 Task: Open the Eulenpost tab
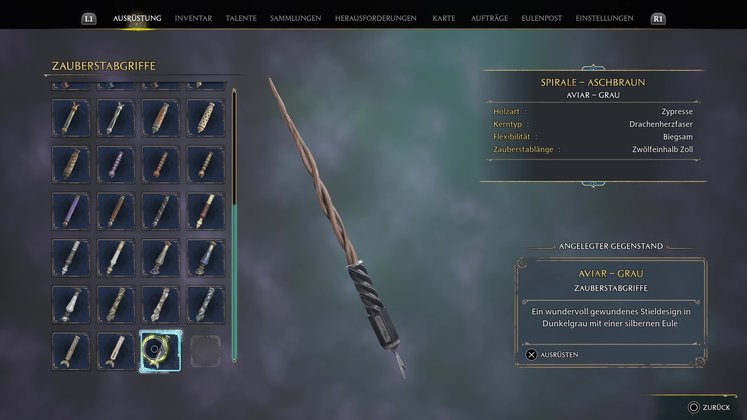[542, 18]
